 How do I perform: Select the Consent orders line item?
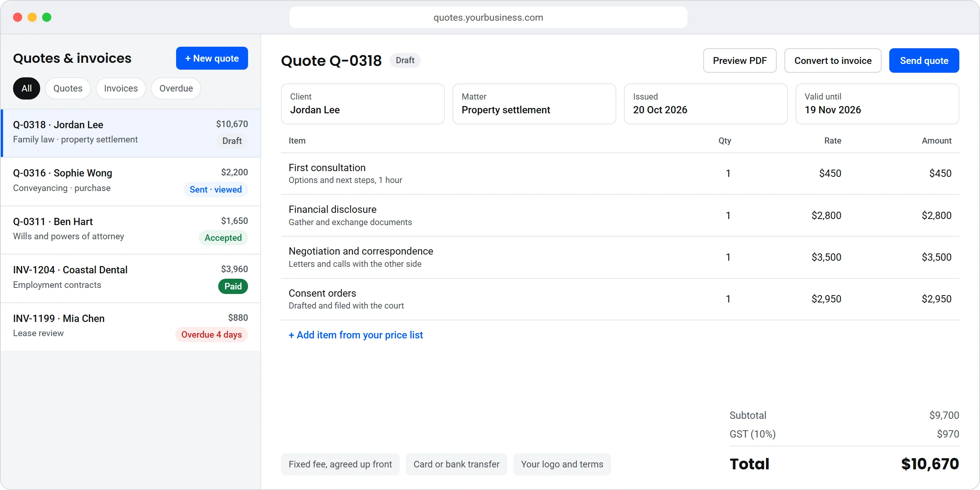620,299
